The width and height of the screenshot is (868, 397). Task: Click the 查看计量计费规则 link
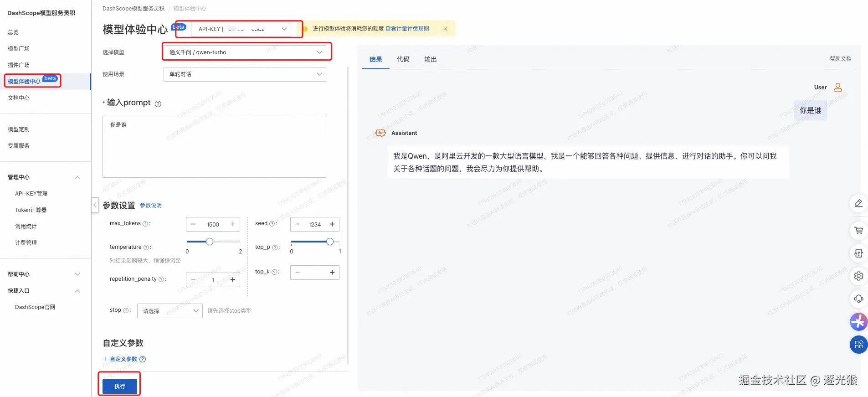407,29
